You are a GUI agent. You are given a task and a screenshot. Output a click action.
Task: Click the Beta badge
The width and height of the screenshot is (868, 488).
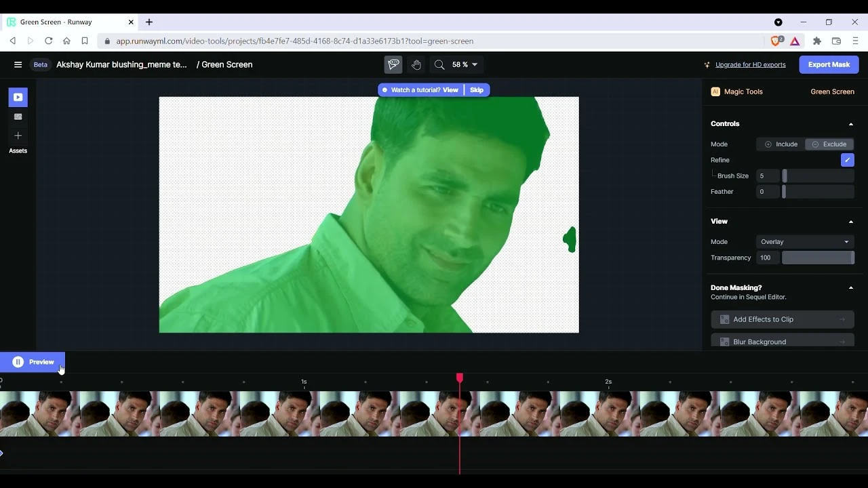(41, 64)
